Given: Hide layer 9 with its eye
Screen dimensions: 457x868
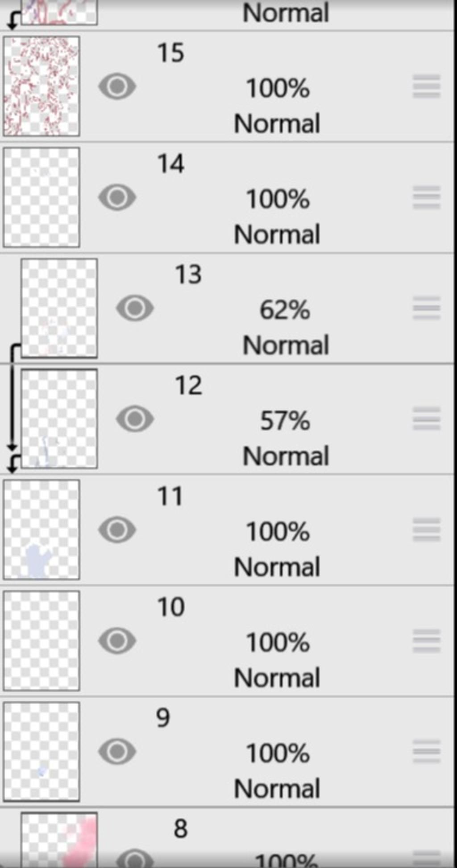Looking at the screenshot, I should tap(117, 752).
